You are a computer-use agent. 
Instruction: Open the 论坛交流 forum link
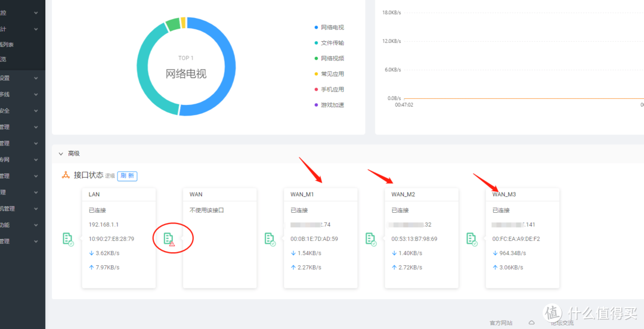tap(562, 323)
